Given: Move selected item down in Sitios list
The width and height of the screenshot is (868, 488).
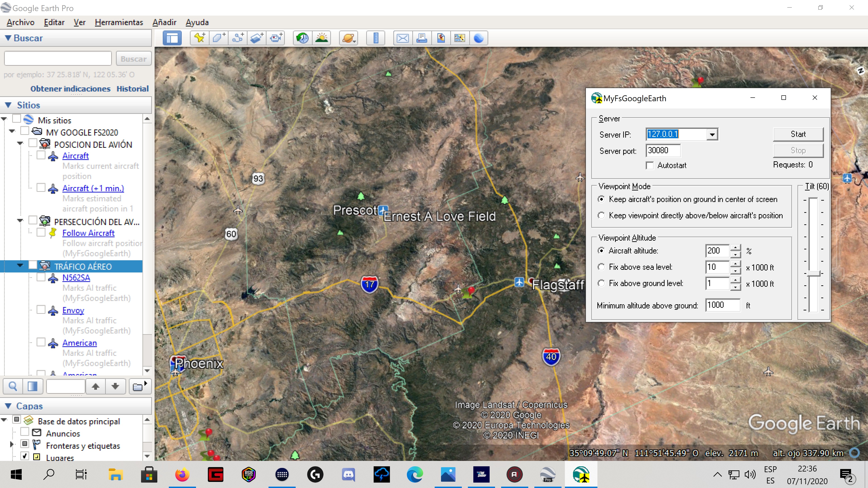Looking at the screenshot, I should 115,386.
